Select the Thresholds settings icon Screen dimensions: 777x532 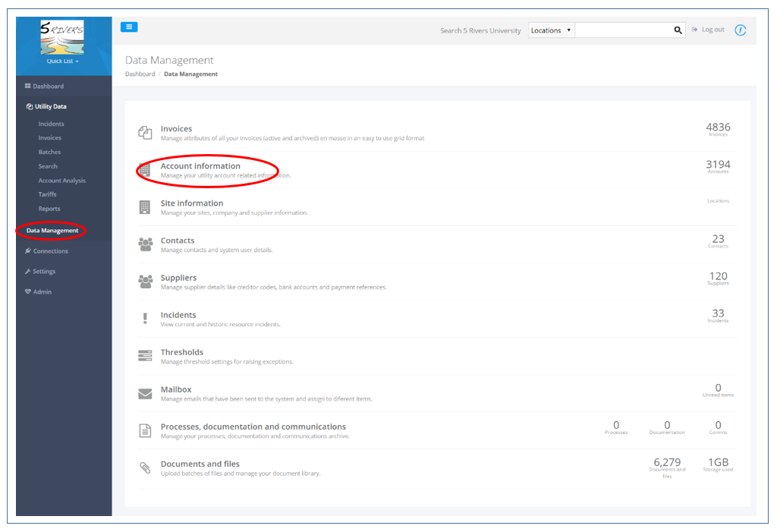(145, 355)
